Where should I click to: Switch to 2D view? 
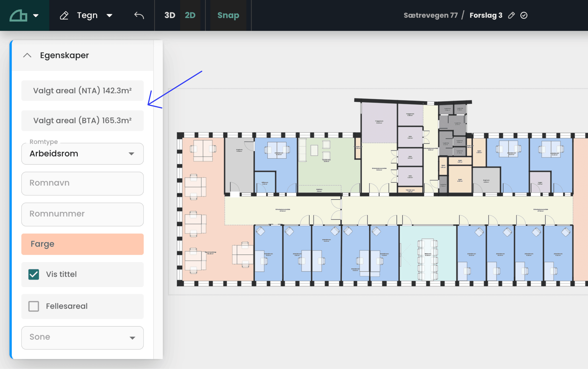click(x=190, y=15)
